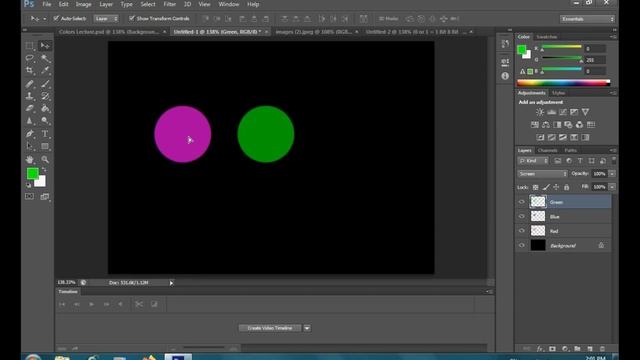Add a Vibrance adjustment
Screen dimensions: 640x360
pos(585,112)
